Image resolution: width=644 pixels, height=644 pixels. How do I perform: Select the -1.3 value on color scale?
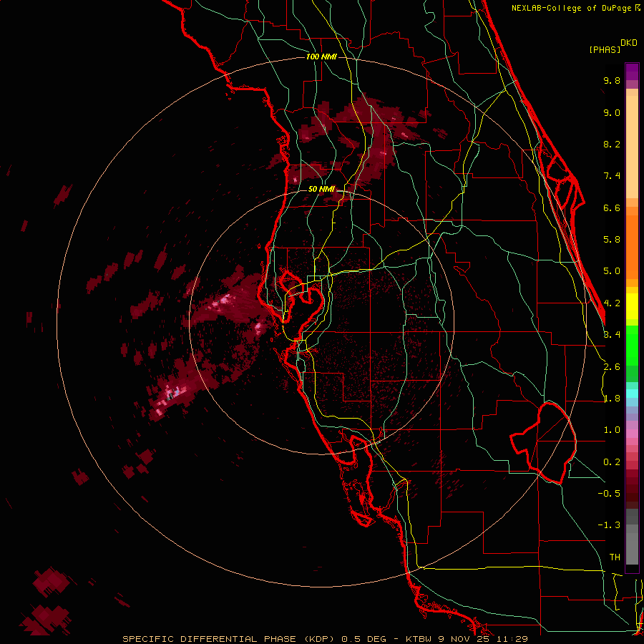(x=609, y=525)
